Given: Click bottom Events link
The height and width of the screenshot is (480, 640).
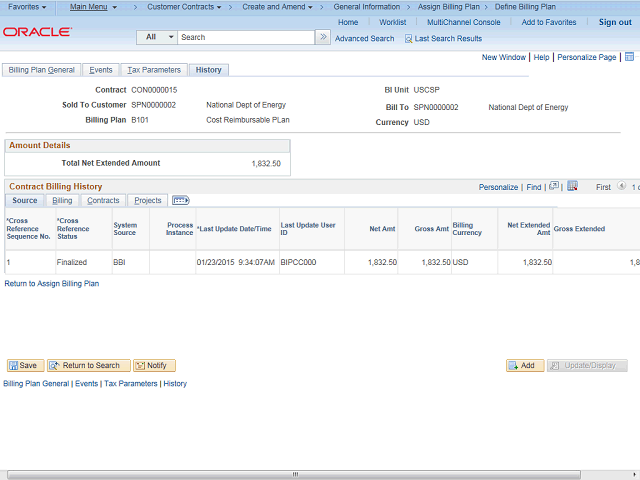Looking at the screenshot, I should (87, 384).
